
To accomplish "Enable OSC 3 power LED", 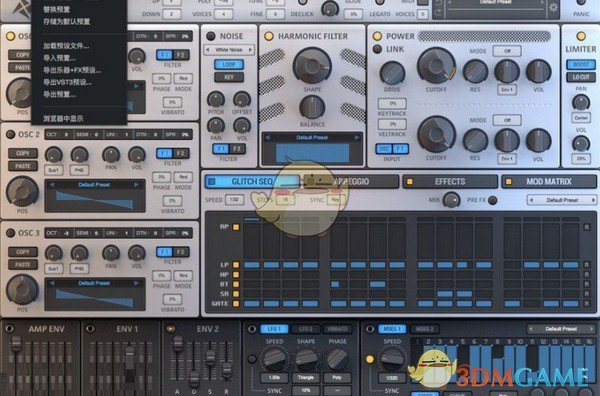I will (x=11, y=233).
